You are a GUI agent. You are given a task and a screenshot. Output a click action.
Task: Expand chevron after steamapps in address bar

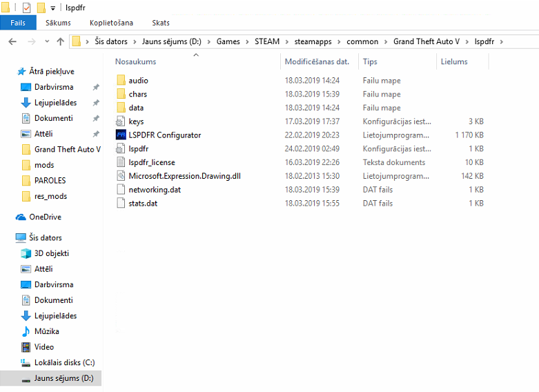[x=339, y=42]
